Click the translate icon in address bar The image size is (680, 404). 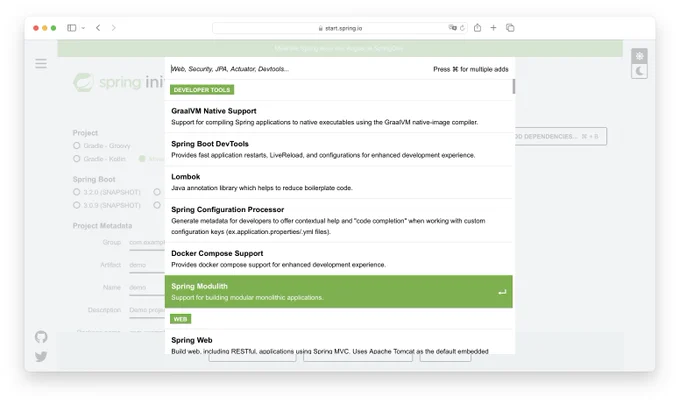click(x=452, y=28)
